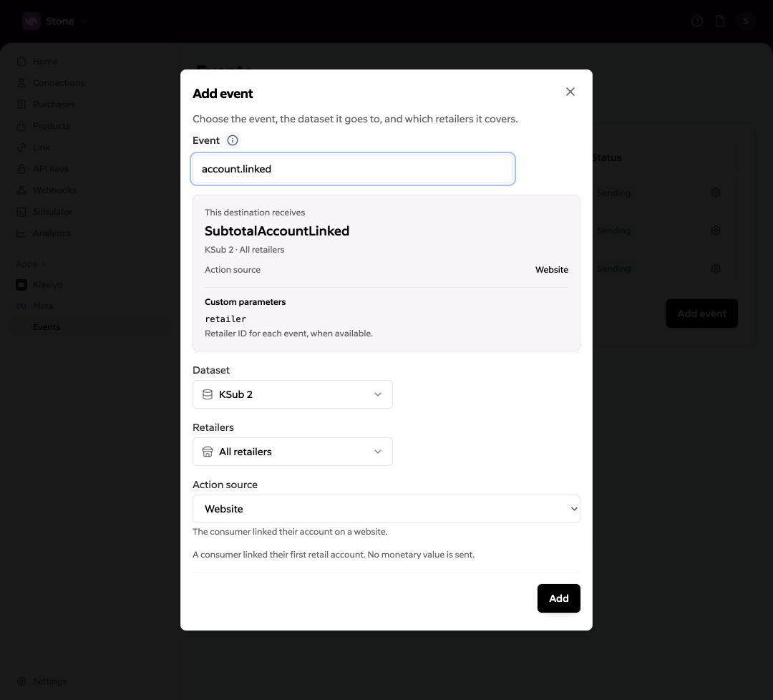Screen dimensions: 773x700
Task: Open Products in the sidebar
Action: coord(52,126)
